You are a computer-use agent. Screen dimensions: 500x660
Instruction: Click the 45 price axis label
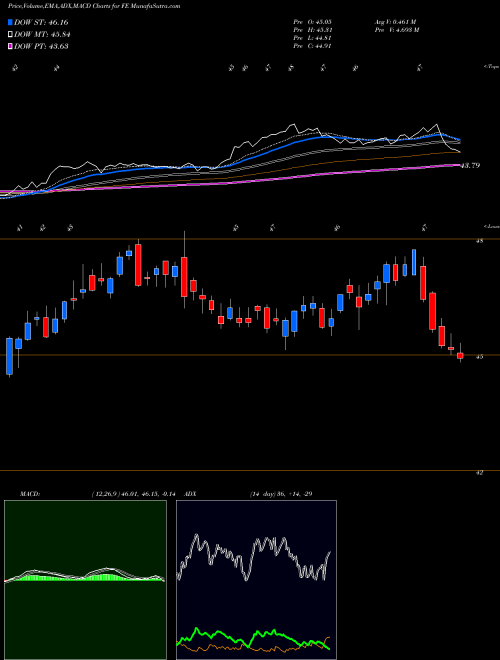click(x=479, y=357)
